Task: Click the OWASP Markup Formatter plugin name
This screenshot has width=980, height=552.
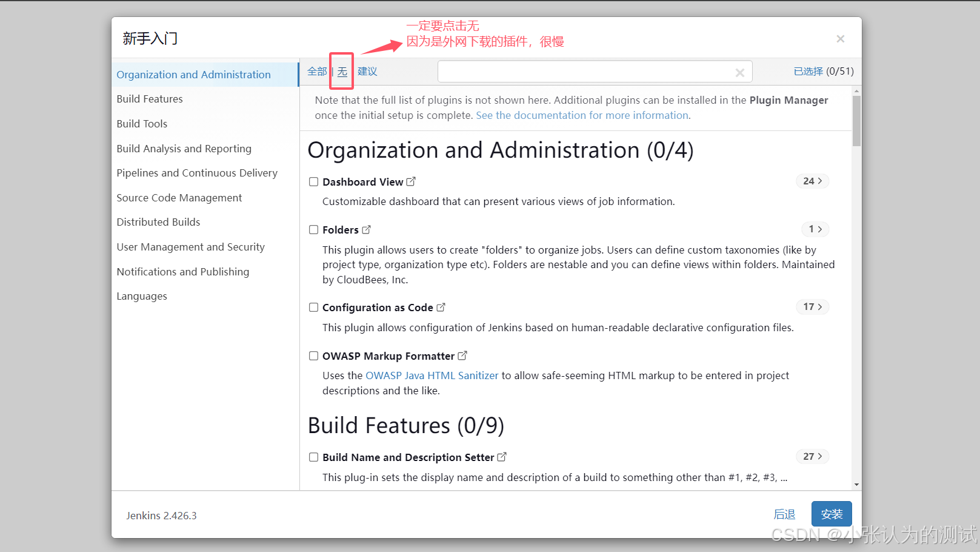Action: (x=388, y=356)
